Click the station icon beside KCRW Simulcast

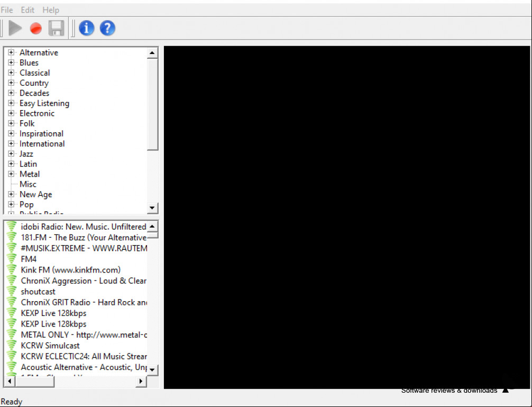pos(12,346)
